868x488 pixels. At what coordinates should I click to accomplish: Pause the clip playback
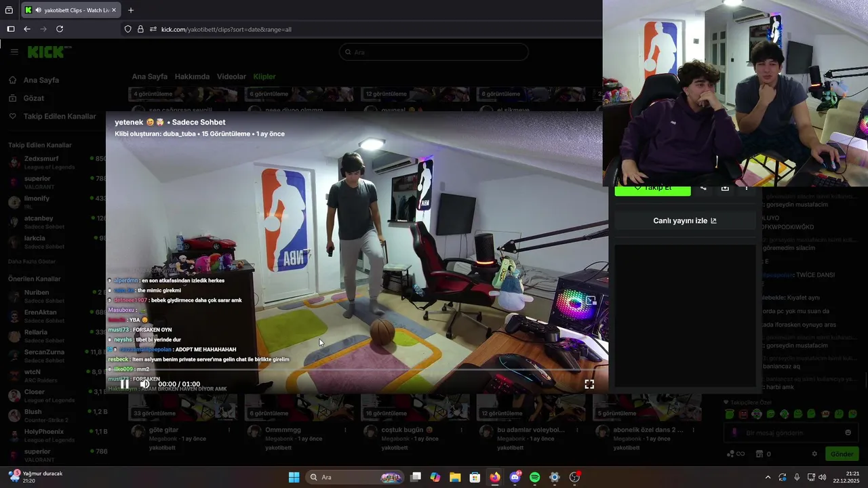(124, 384)
